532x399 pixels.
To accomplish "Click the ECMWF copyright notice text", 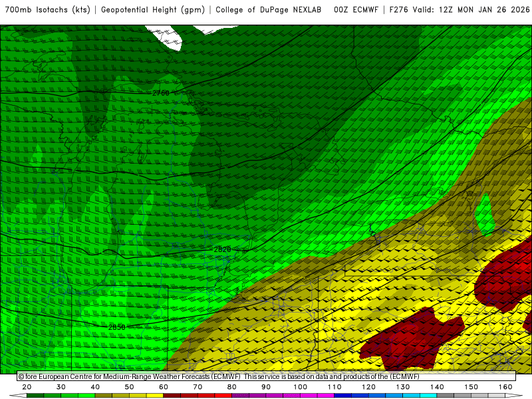I will tap(219, 376).
